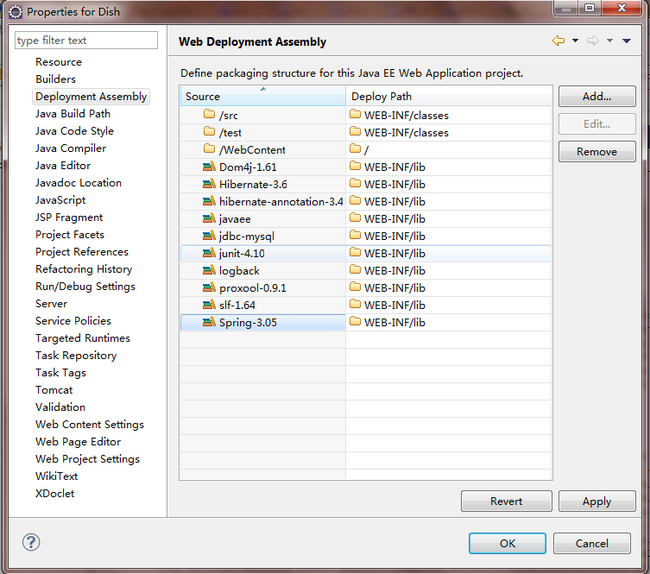Click the jdbc-mysql library icon
The height and width of the screenshot is (574, 650).
pyautogui.click(x=209, y=235)
